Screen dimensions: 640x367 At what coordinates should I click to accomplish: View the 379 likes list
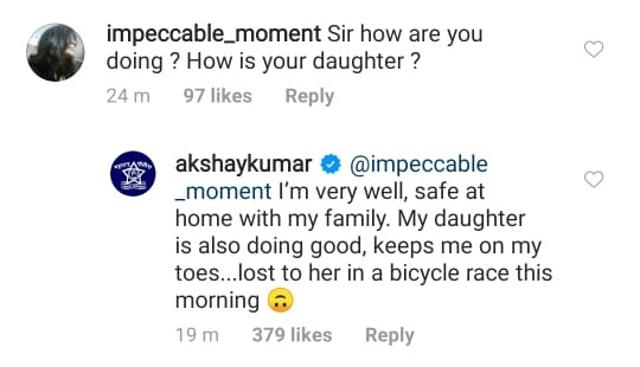point(292,335)
